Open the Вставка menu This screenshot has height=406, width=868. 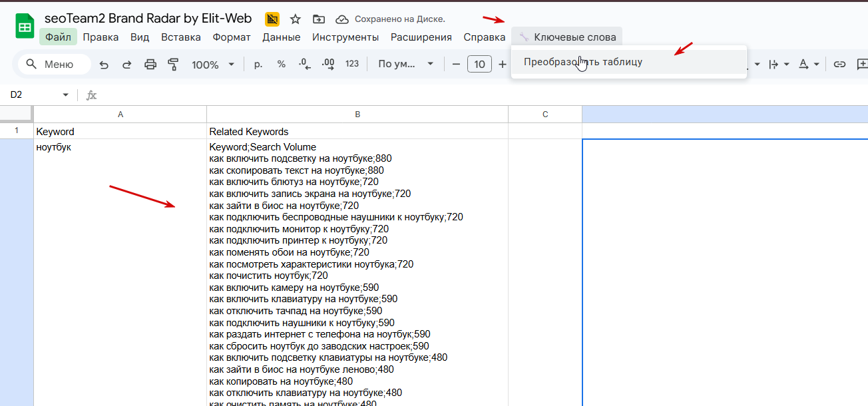coord(181,37)
